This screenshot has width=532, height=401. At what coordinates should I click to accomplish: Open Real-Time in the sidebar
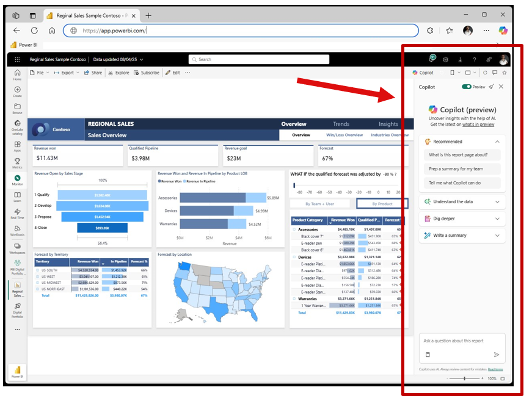pyautogui.click(x=17, y=214)
